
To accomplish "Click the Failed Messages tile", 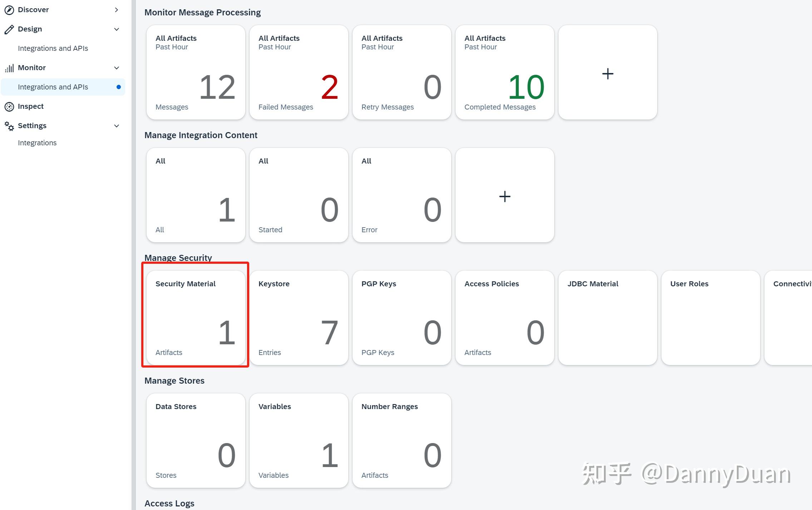I will click(x=299, y=72).
